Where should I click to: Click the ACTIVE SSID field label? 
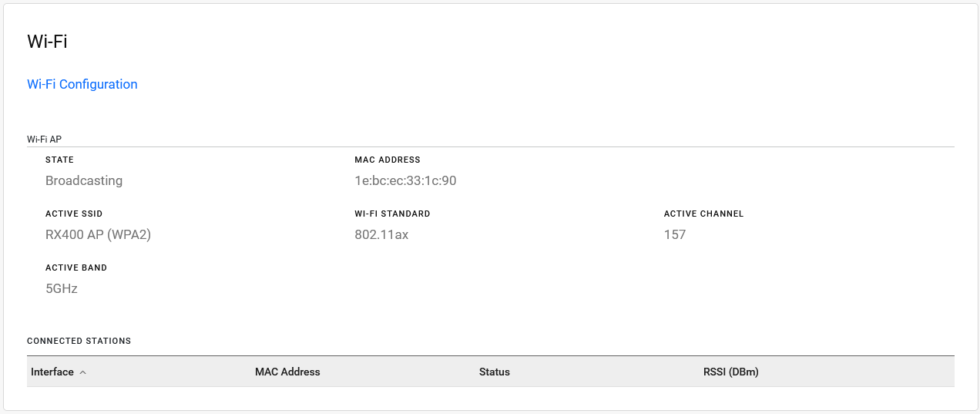74,214
